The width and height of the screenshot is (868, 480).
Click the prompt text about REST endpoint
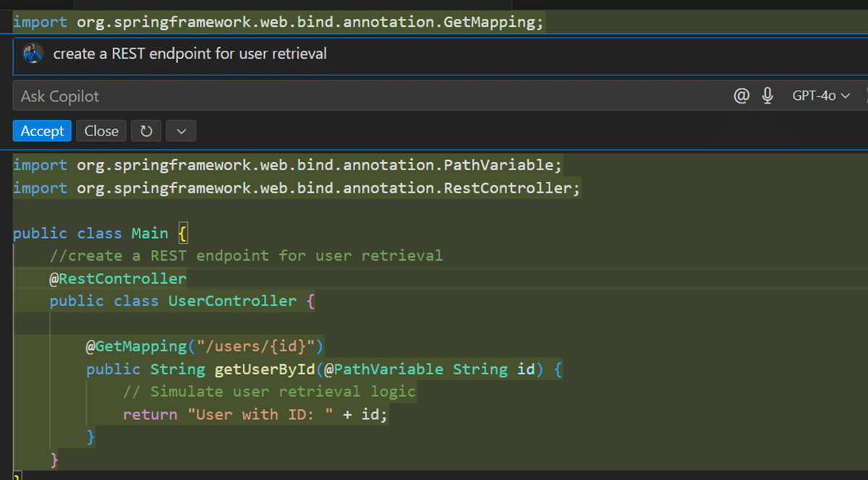coord(190,54)
